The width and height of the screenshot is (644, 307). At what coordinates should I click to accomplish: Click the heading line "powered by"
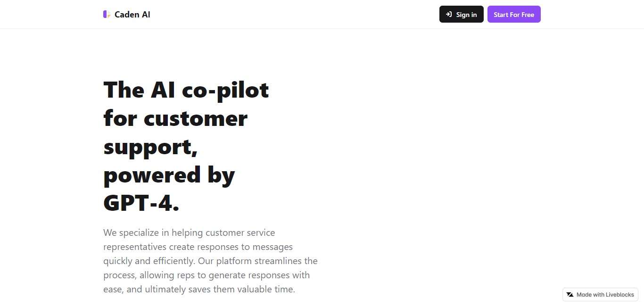click(169, 175)
